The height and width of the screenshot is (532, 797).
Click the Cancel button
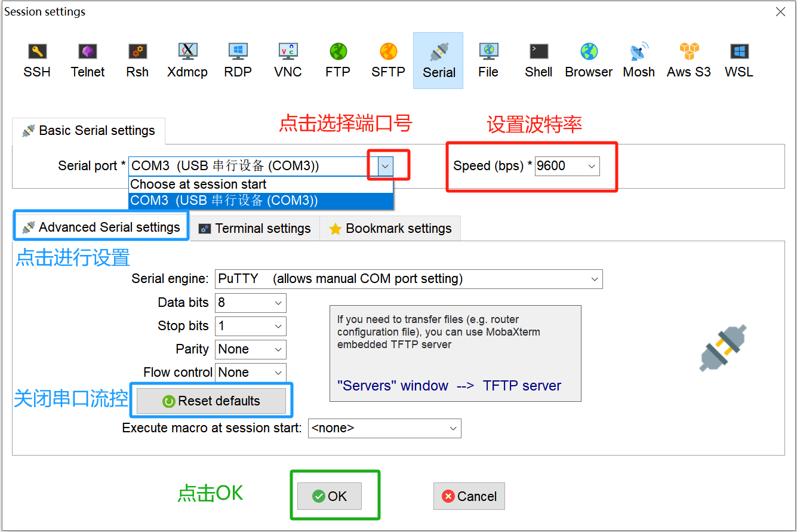click(469, 496)
